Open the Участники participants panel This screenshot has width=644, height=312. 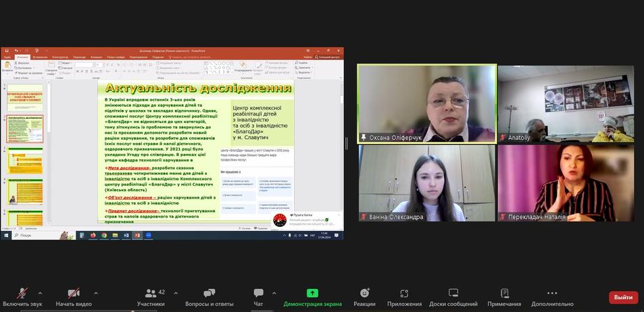[x=151, y=296]
